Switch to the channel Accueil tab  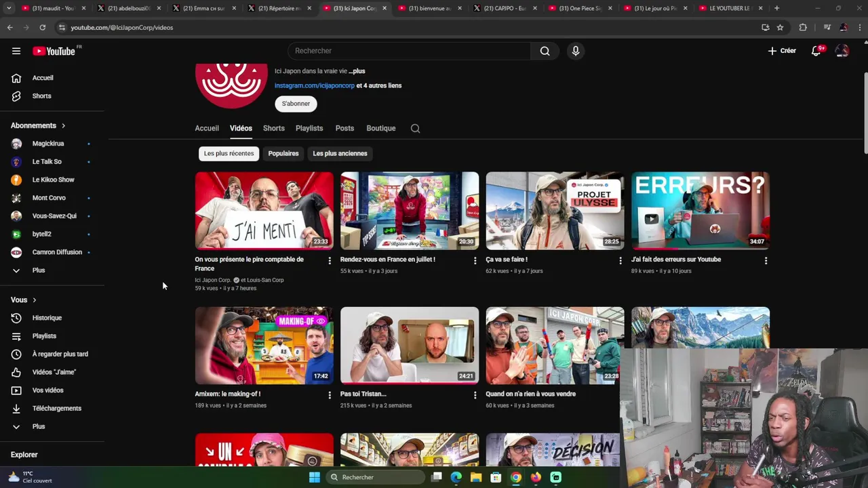coord(207,128)
